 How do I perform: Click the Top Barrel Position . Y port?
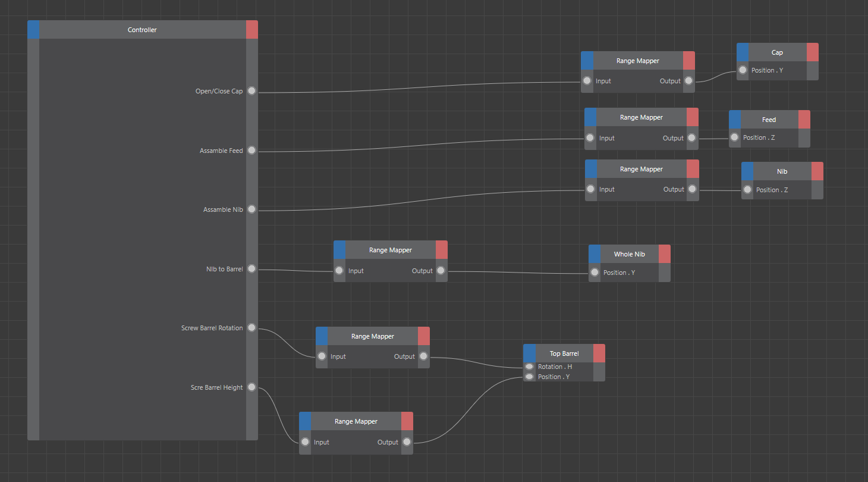pos(529,377)
